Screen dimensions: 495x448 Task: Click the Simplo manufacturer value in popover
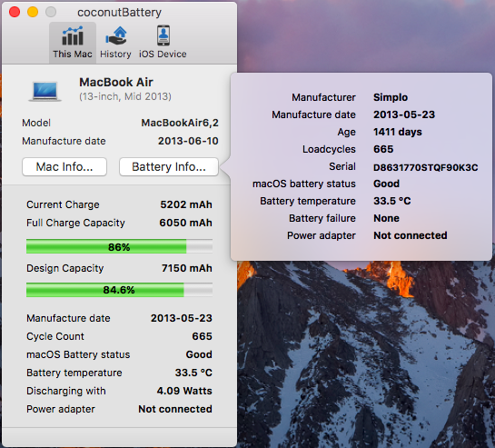(391, 97)
